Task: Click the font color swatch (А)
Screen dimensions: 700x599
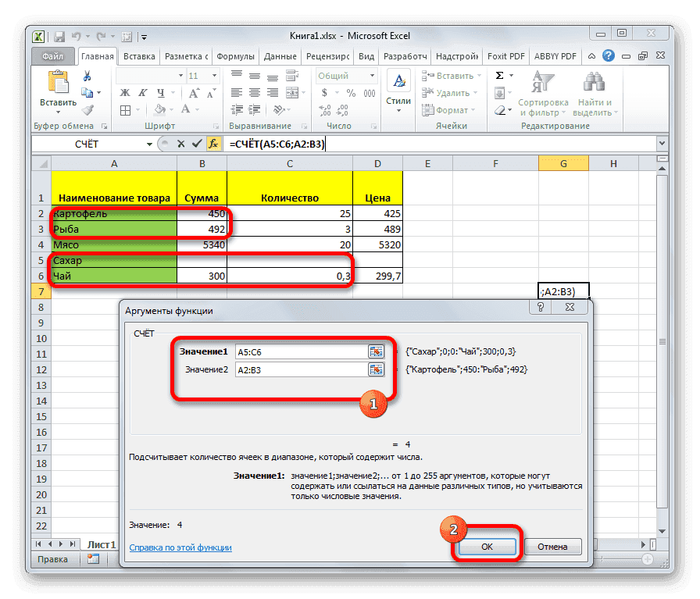Action: tap(185, 109)
